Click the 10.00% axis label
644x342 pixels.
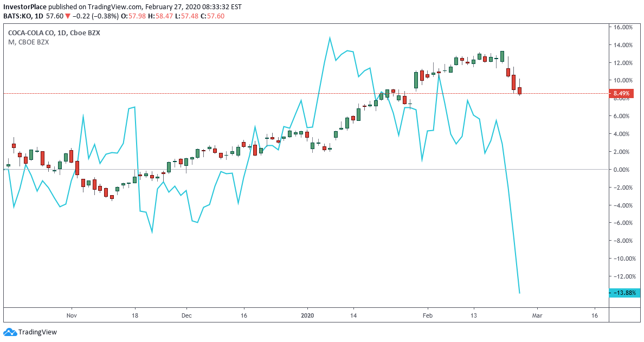click(x=623, y=80)
